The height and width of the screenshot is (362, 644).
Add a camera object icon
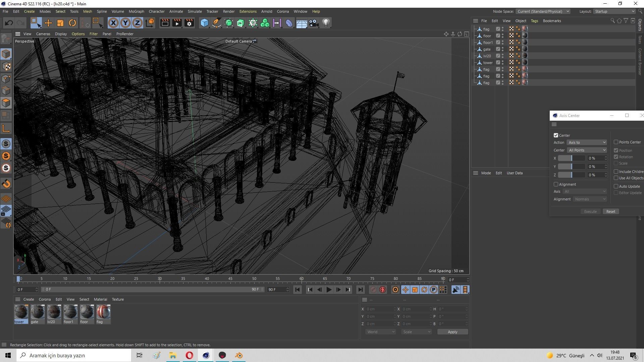(314, 23)
